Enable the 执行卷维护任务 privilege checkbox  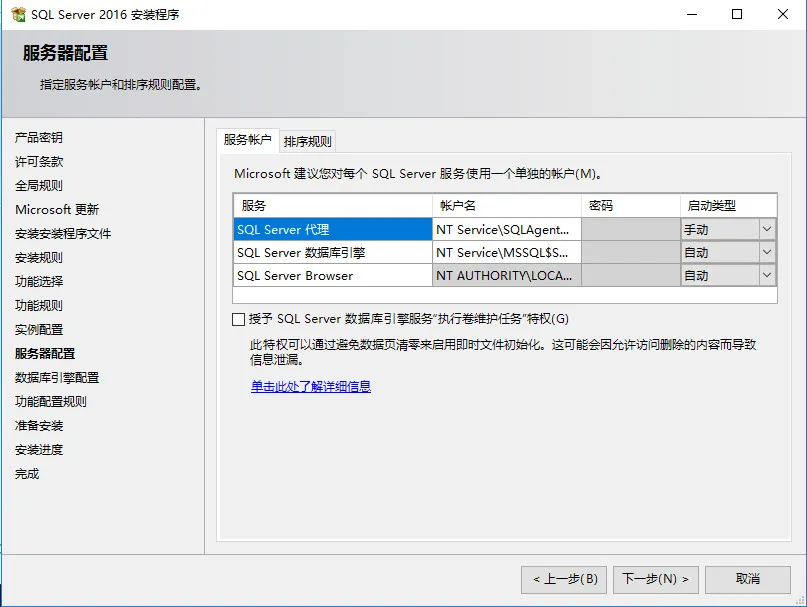point(238,320)
